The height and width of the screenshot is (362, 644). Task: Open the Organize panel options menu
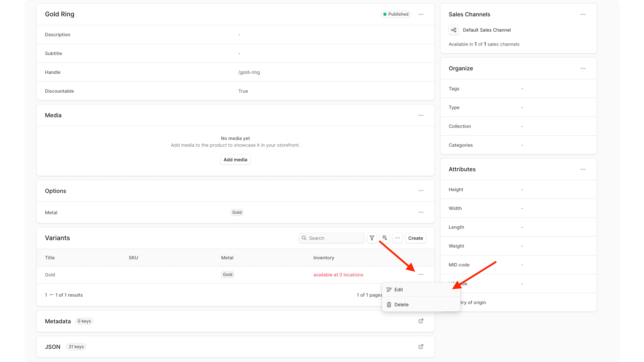click(583, 68)
